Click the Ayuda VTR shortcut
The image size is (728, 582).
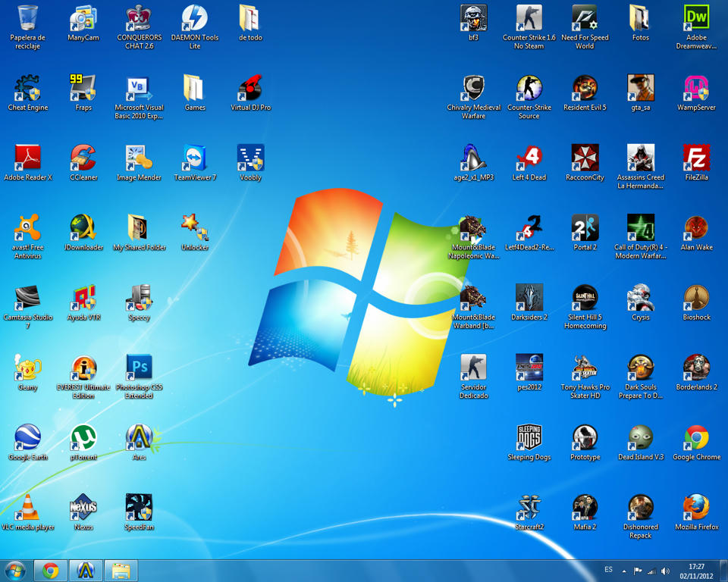click(83, 298)
